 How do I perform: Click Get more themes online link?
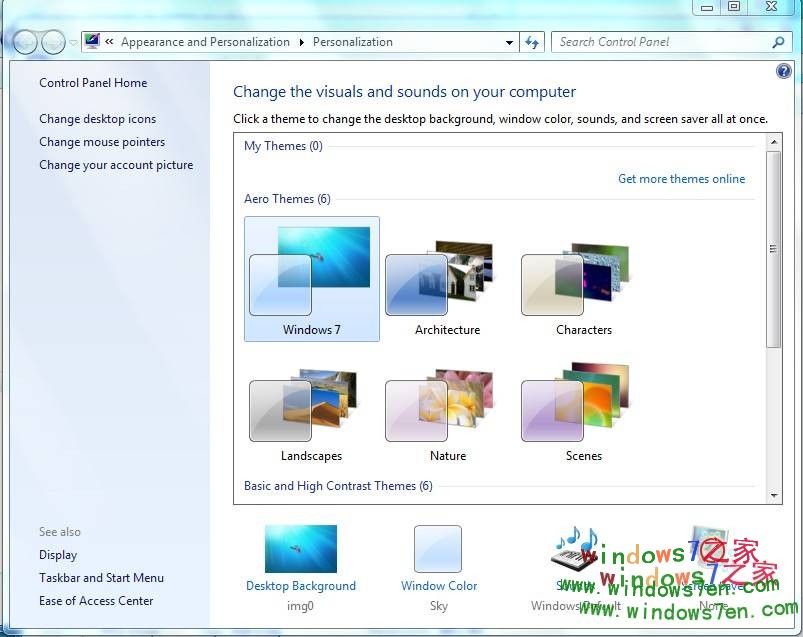pyautogui.click(x=681, y=179)
